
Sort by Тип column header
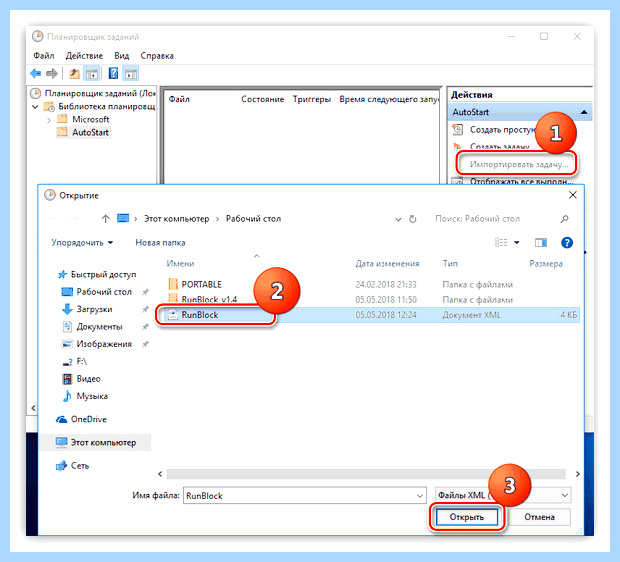(450, 264)
